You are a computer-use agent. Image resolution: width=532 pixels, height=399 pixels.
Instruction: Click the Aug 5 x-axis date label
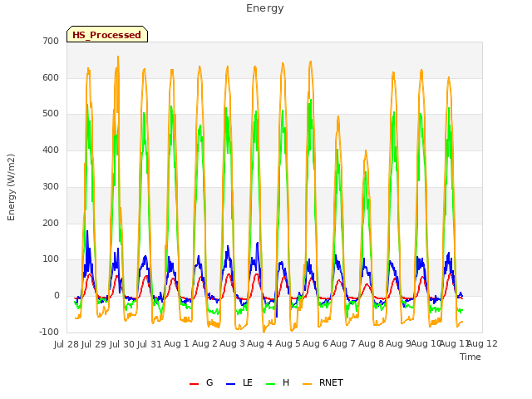coord(288,344)
